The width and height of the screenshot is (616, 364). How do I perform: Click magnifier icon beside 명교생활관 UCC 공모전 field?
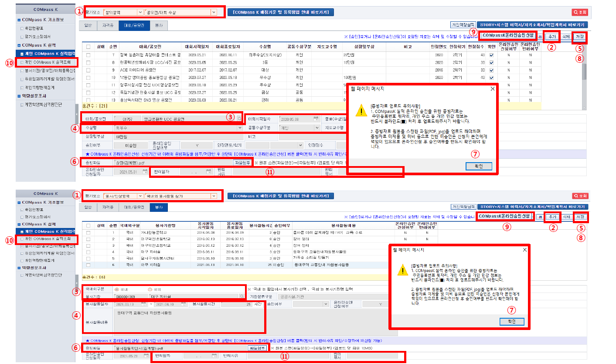click(239, 119)
